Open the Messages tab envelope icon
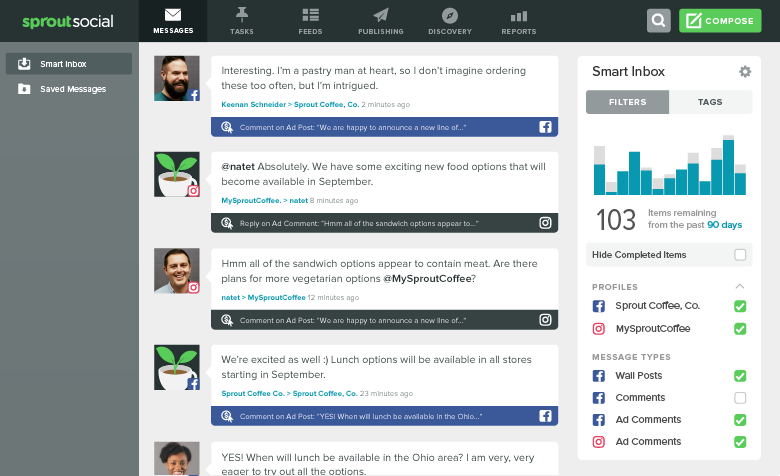Image resolution: width=780 pixels, height=476 pixels. 173,15
